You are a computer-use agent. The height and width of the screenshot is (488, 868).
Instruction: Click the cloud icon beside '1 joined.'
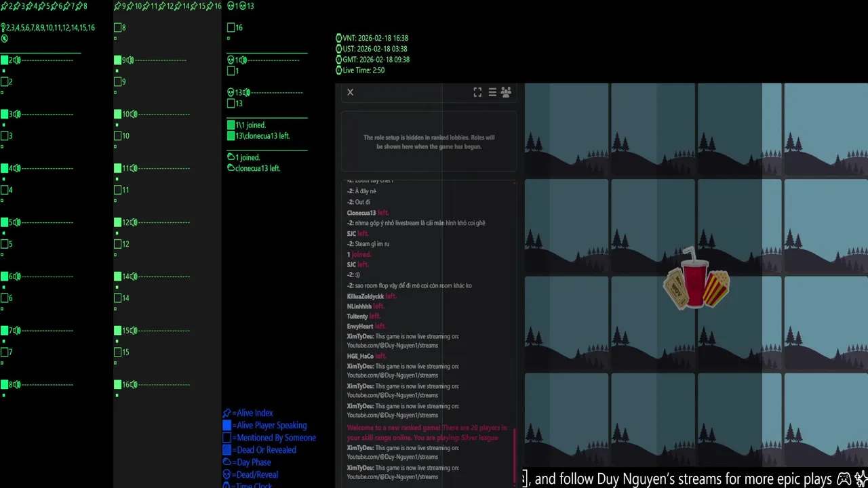[231, 157]
